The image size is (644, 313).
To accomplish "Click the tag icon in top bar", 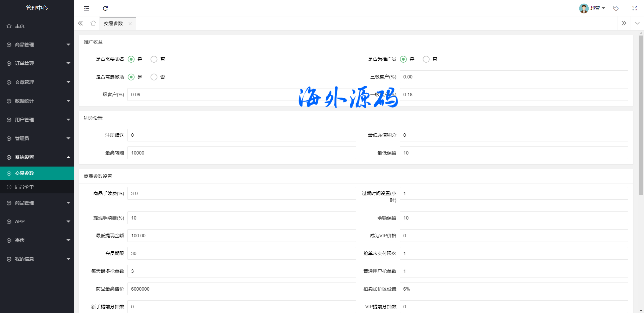I will pos(615,8).
